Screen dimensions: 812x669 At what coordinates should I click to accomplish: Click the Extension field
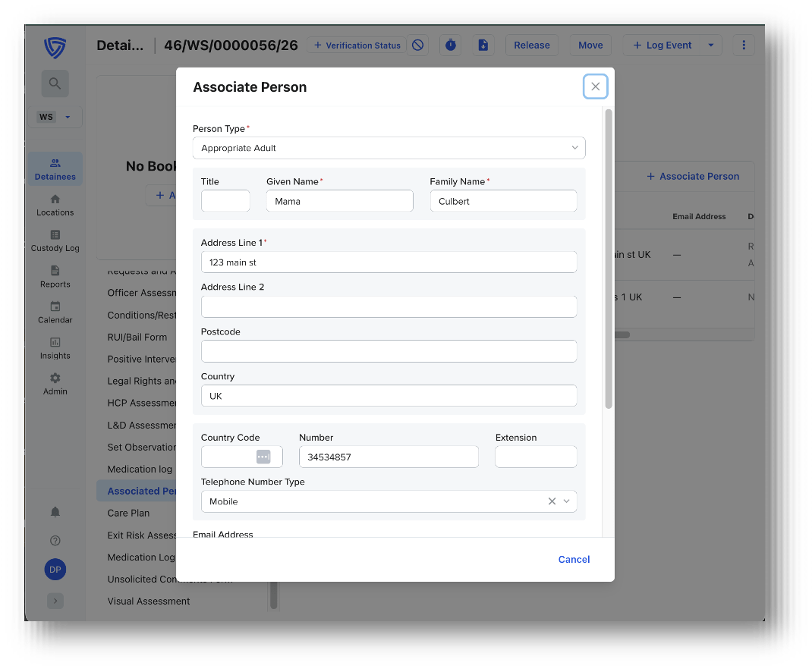(536, 457)
